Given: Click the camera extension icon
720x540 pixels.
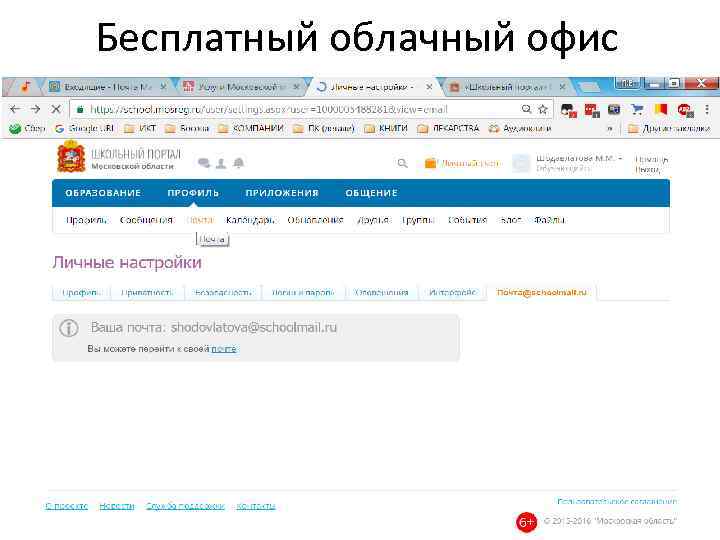Looking at the screenshot, I should click(614, 109).
